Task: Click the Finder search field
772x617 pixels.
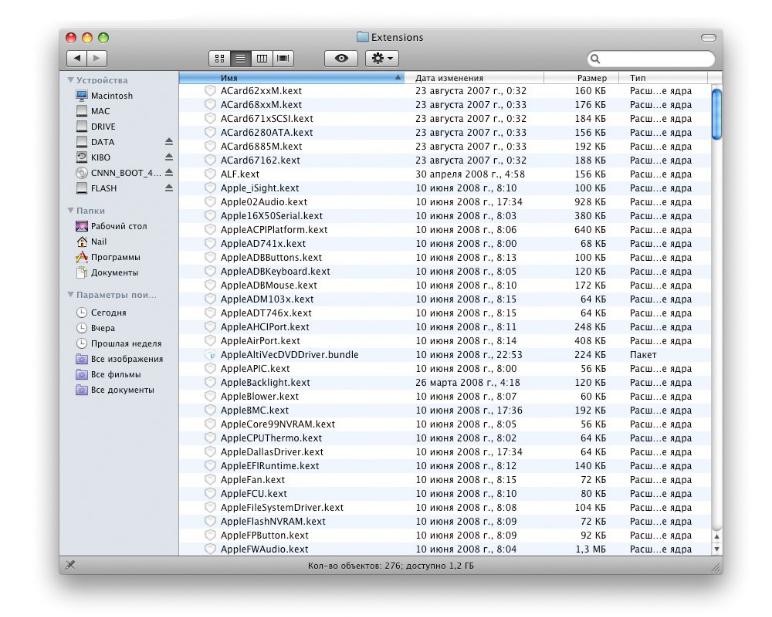Action: tap(651, 59)
